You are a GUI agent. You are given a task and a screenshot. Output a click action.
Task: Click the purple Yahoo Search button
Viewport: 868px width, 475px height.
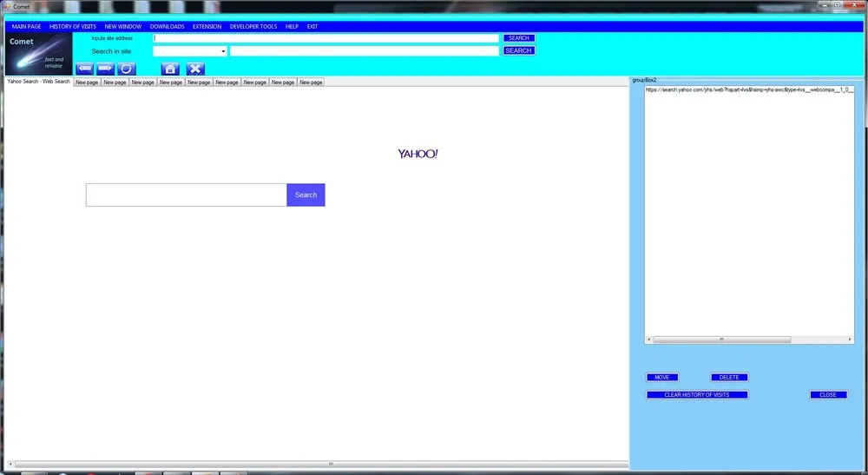click(x=306, y=195)
